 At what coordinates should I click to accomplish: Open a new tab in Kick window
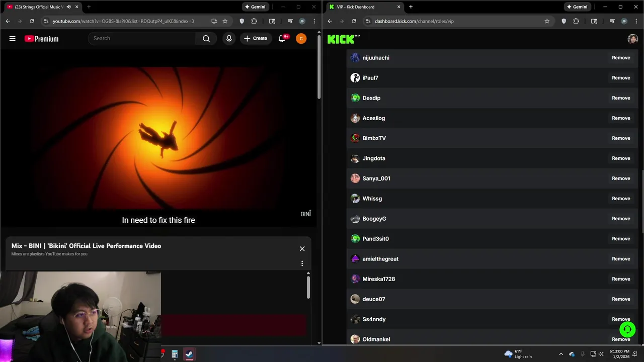pos(411,7)
